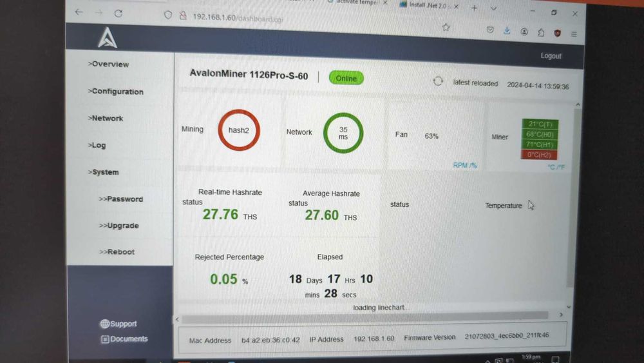Click the red shield extension icon

point(557,34)
